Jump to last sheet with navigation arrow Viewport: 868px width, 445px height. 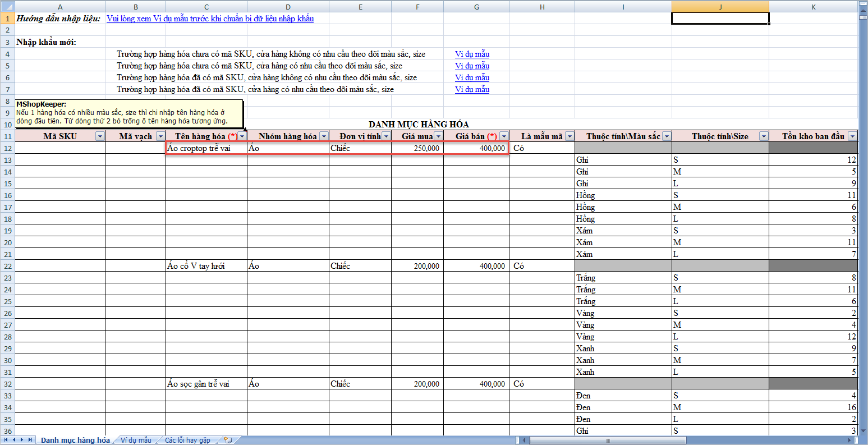30,440
